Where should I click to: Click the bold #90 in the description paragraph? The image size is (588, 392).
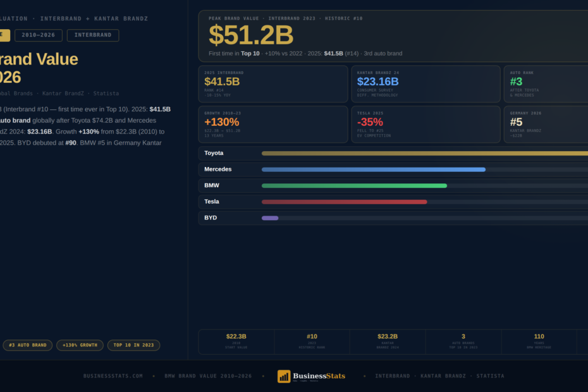71,143
